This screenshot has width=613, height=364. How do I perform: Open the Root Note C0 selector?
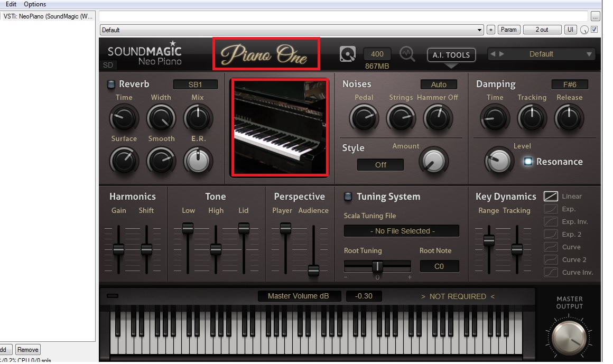[439, 266]
